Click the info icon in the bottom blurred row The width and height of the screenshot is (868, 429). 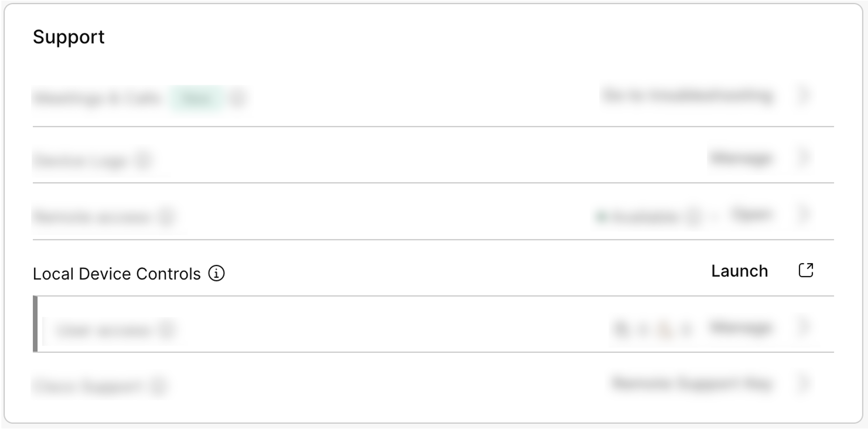[158, 385]
